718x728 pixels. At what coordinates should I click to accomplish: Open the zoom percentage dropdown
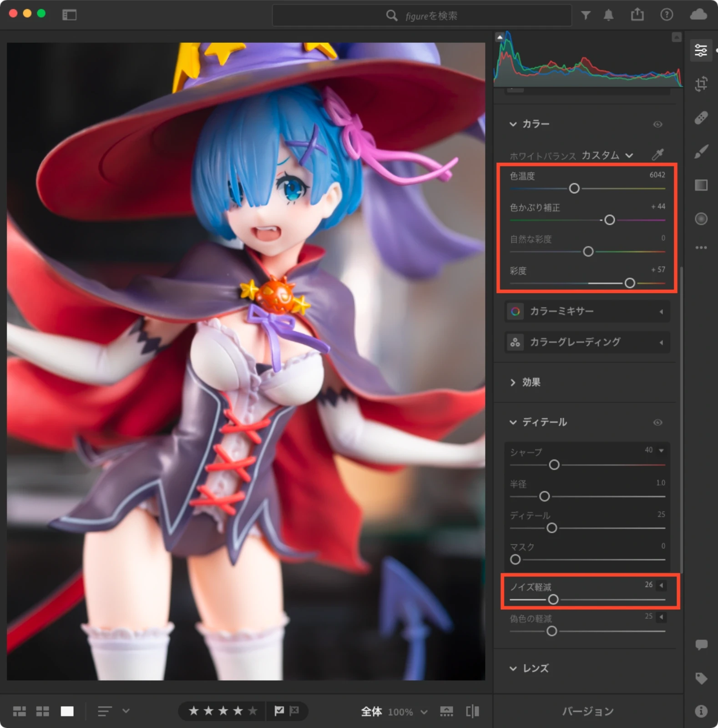click(x=424, y=712)
